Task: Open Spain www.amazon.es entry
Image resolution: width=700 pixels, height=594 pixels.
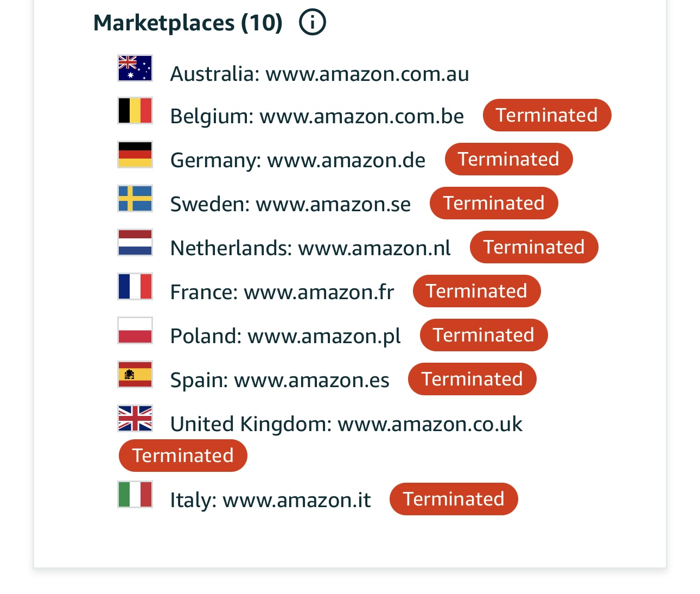Action: point(280,380)
